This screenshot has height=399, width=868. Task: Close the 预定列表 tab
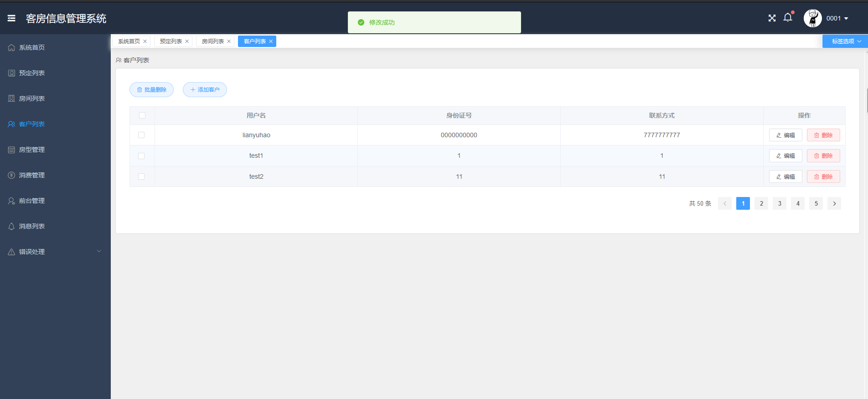coord(187,41)
